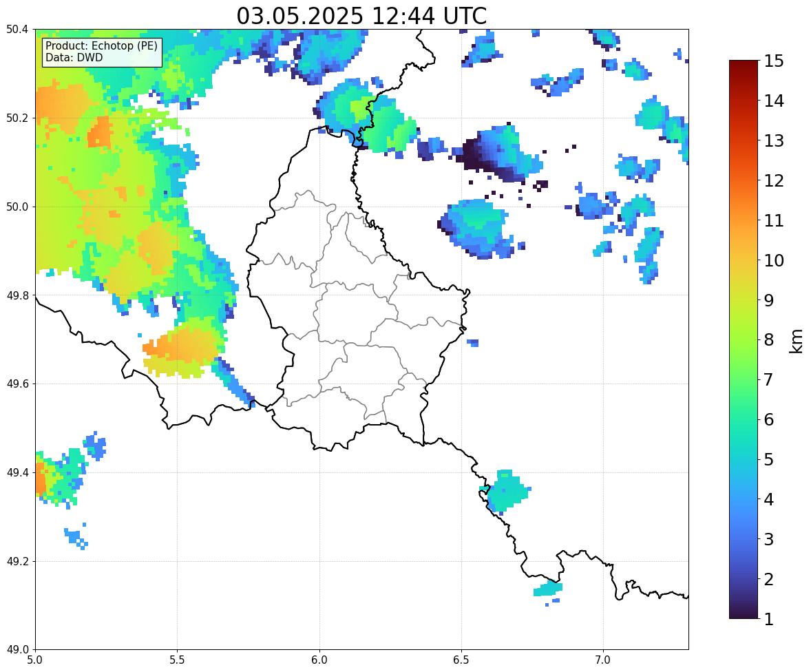This screenshot has height=672, width=811.
Task: Click latitude axis label 49.6
Action: 17,384
